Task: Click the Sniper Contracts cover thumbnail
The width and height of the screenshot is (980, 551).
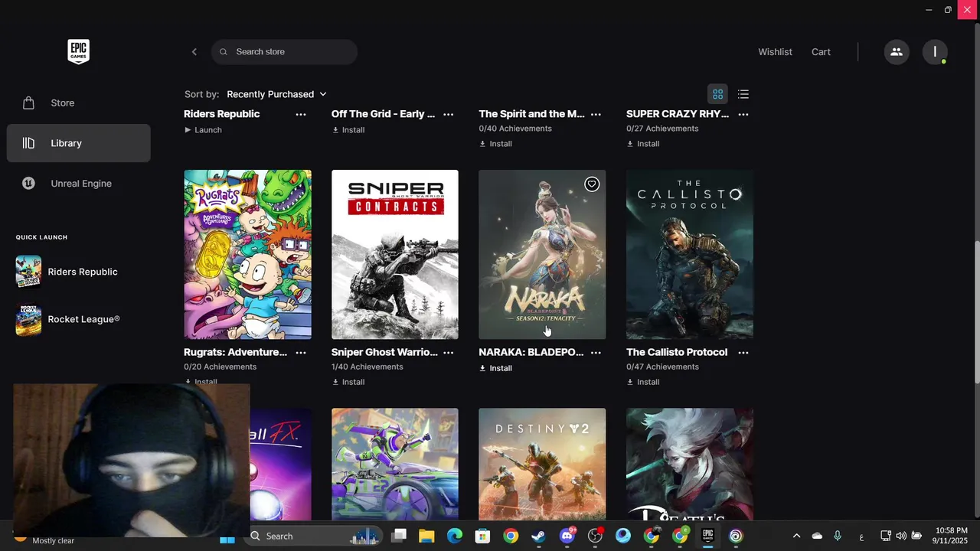Action: click(395, 254)
